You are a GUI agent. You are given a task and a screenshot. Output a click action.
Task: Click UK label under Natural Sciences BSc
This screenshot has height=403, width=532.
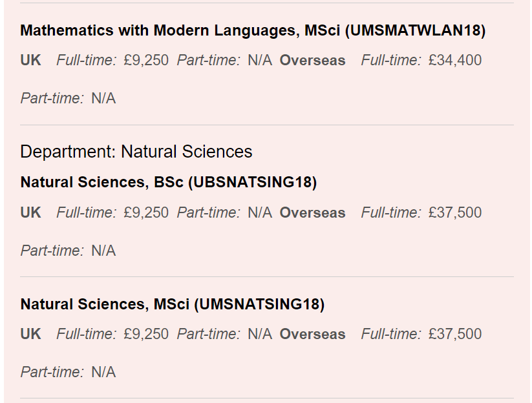point(30,212)
